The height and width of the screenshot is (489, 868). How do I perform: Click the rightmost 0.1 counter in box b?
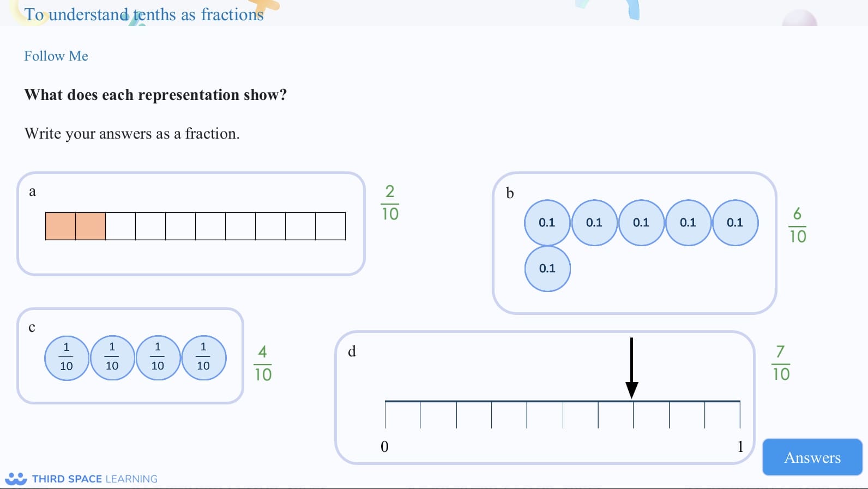click(x=736, y=223)
